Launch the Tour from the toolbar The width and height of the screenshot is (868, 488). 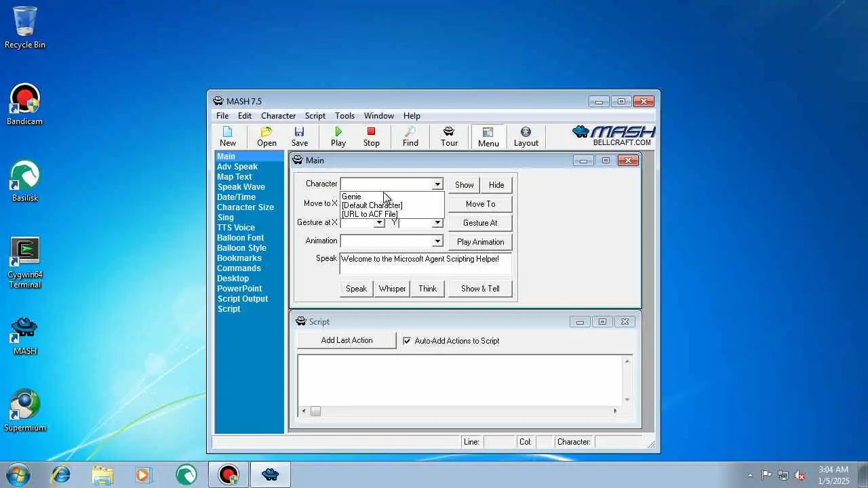[449, 136]
